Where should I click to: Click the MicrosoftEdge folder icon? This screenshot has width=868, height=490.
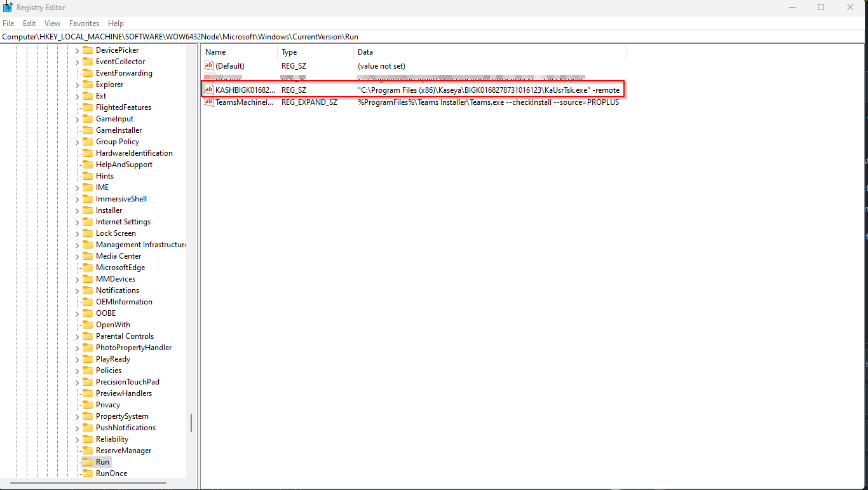(x=88, y=268)
